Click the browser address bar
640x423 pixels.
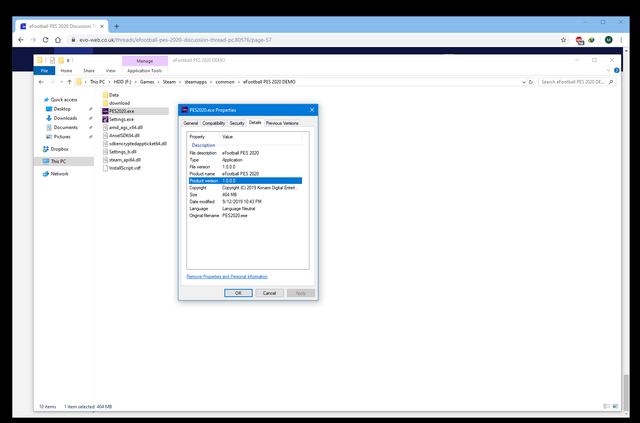pyautogui.click(x=300, y=40)
